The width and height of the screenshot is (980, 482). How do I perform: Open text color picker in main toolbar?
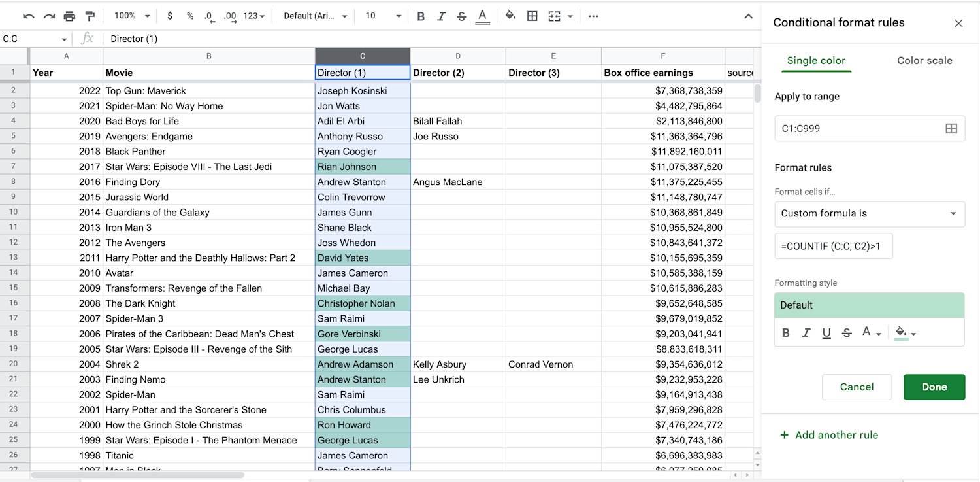point(482,16)
